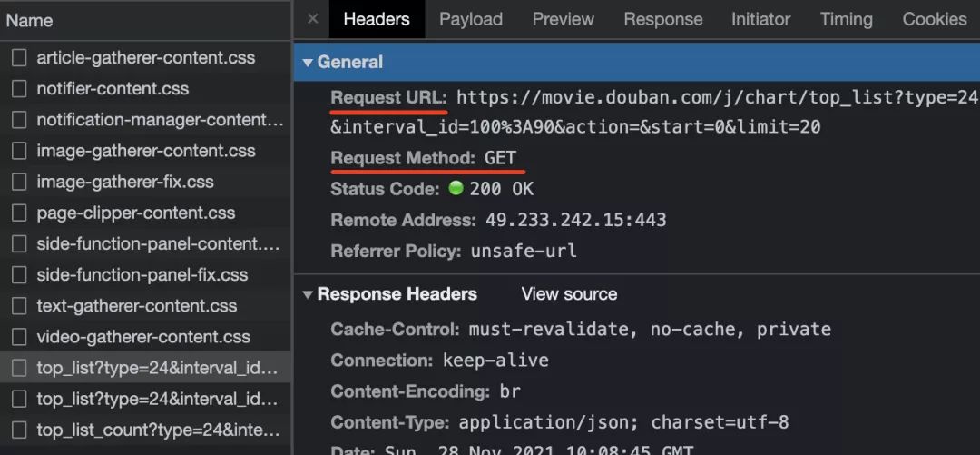Select image-gatherer-content.css request
Screen dimensions: 980x455
coord(145,151)
